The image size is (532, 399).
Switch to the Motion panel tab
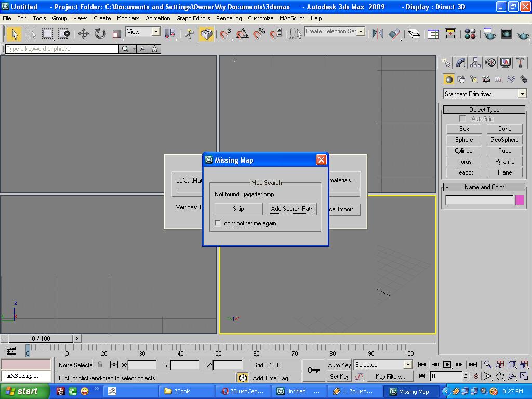pos(490,62)
